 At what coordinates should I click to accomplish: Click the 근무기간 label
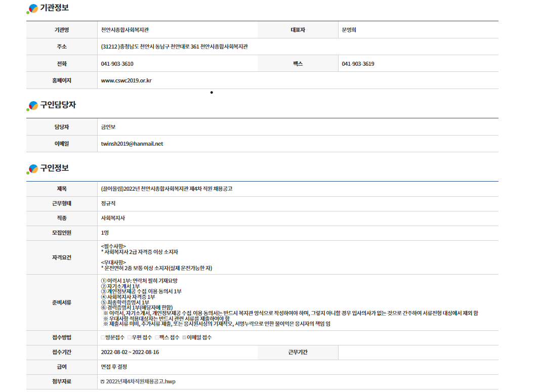point(298,352)
